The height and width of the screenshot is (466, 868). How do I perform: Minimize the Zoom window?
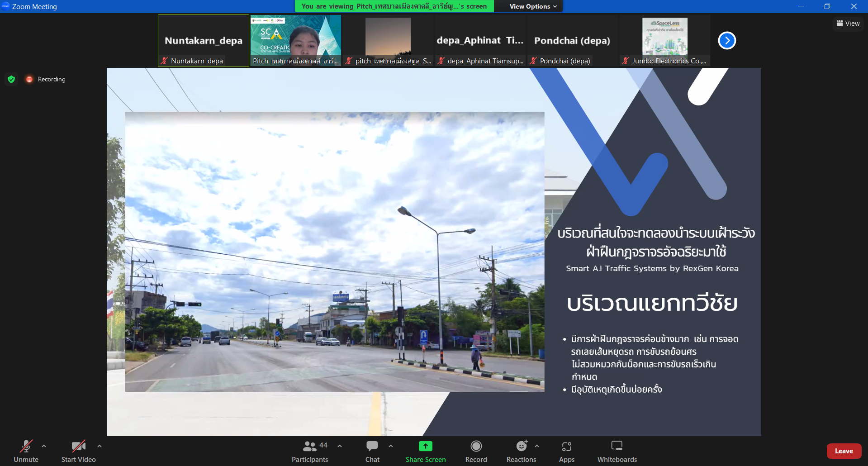click(x=801, y=6)
